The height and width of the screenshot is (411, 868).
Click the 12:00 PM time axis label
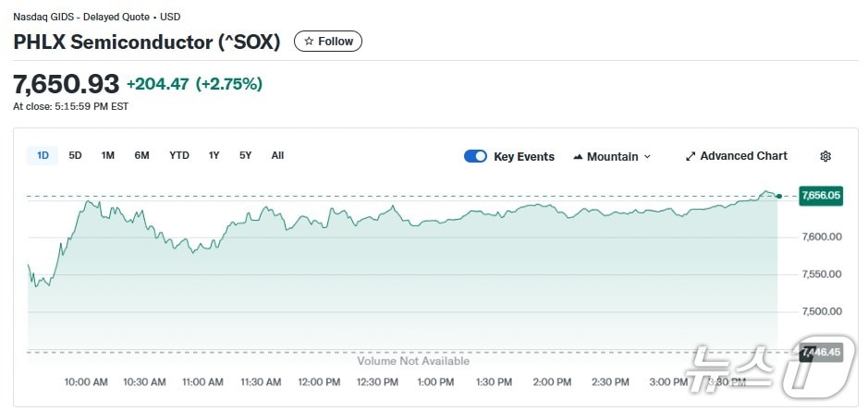(x=319, y=381)
